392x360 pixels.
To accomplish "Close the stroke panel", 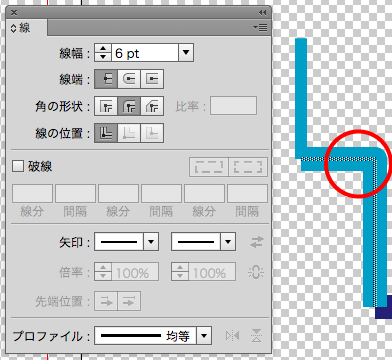I will 14,12.
